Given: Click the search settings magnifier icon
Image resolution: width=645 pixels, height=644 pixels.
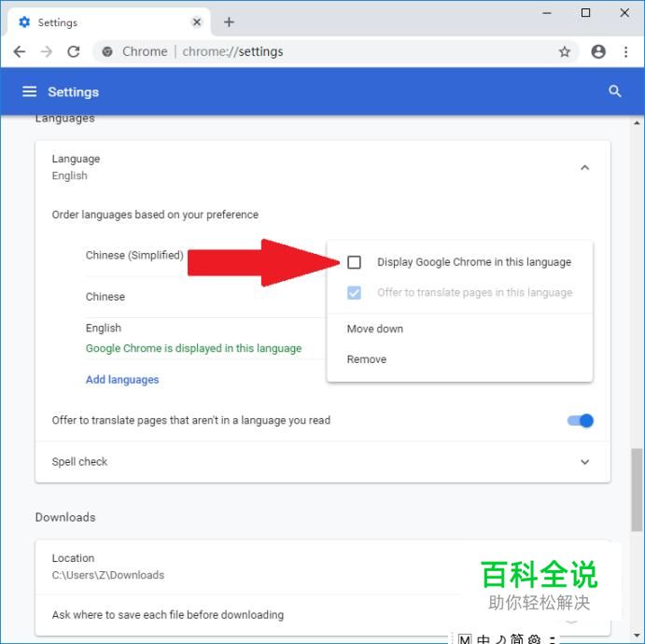Looking at the screenshot, I should coord(614,91).
